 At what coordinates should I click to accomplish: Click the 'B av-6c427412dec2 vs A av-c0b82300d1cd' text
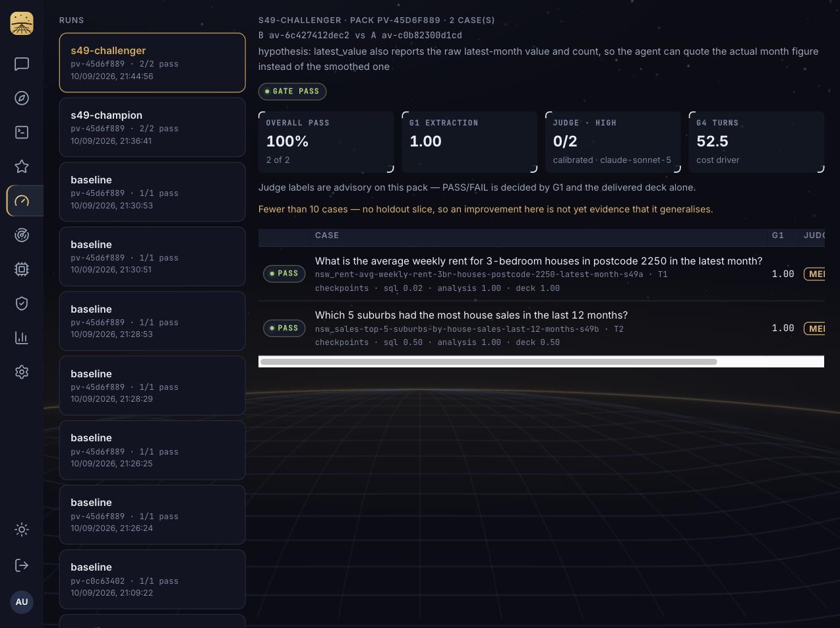pos(360,35)
